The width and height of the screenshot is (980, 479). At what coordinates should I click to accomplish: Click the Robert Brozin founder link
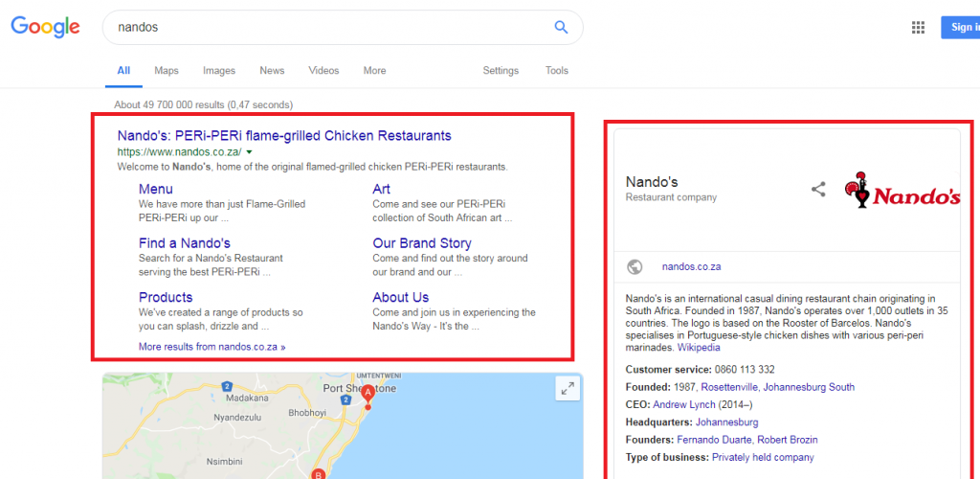point(787,440)
